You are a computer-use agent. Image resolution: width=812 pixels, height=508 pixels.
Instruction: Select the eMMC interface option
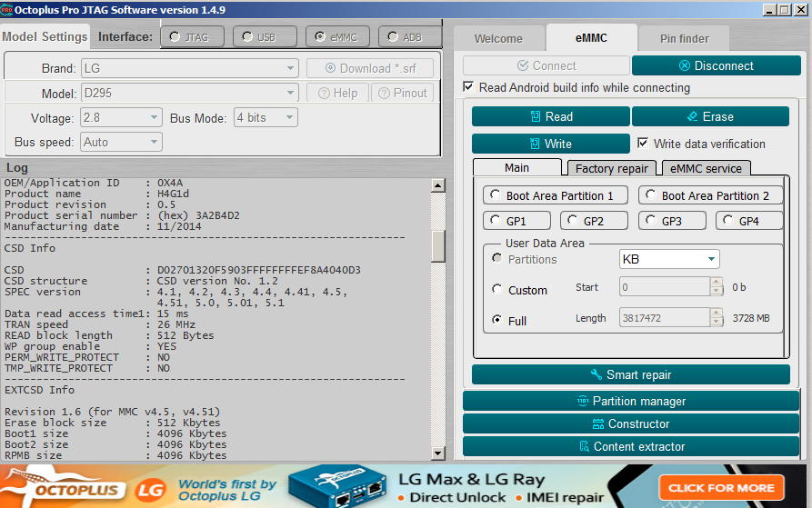tap(337, 36)
